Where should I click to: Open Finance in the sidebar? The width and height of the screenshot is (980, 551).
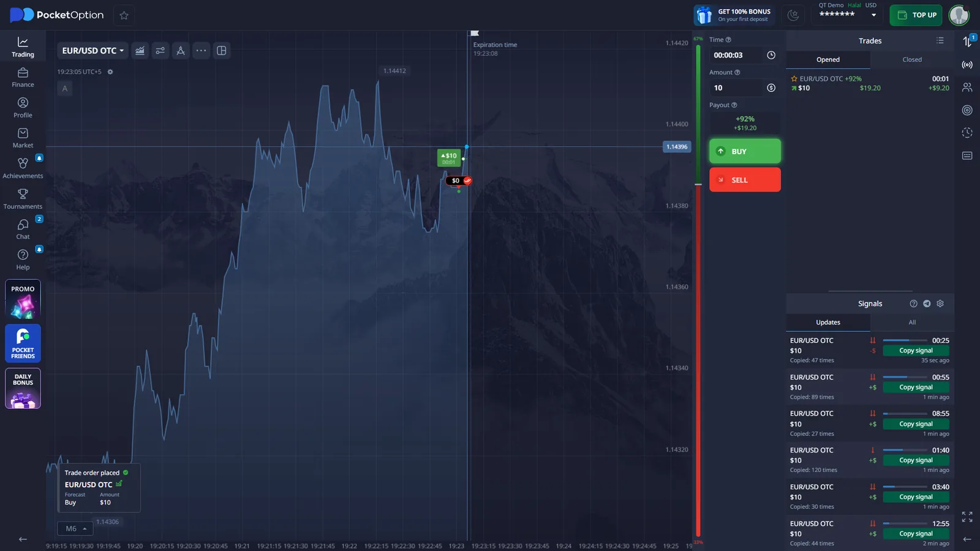click(x=23, y=78)
